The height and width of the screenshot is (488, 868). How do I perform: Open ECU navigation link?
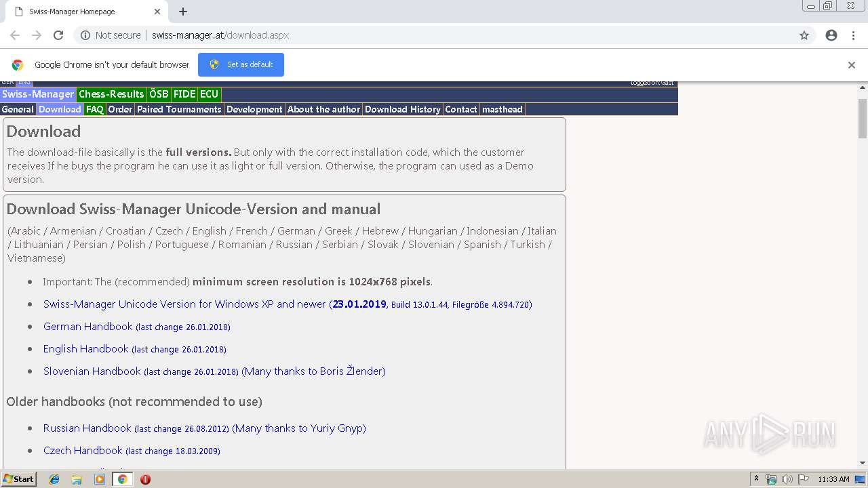(x=209, y=94)
